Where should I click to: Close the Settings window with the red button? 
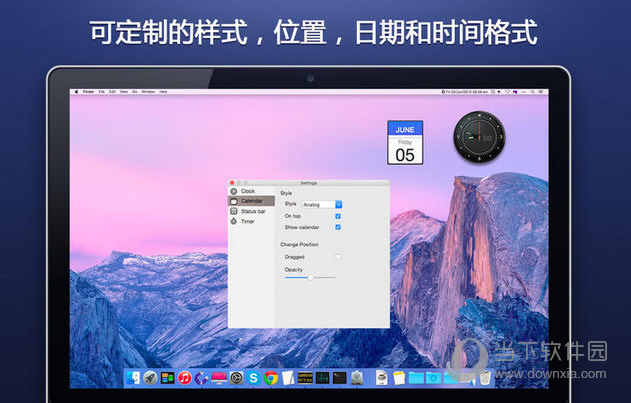pos(232,183)
